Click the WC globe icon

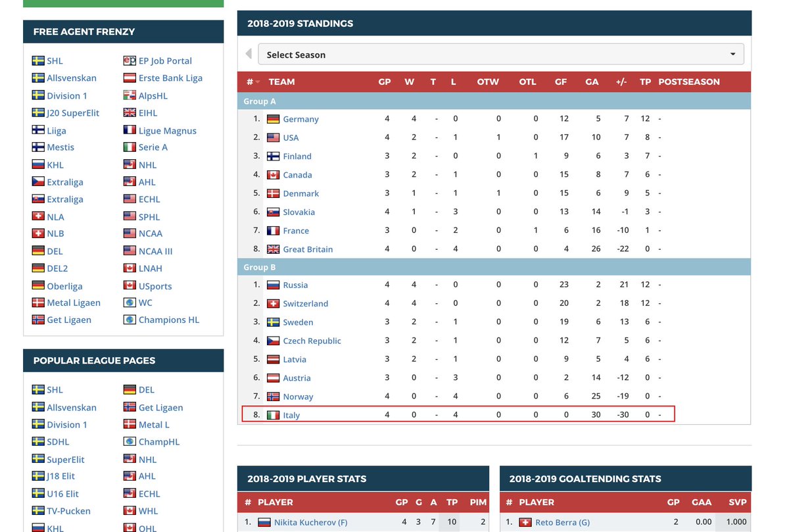[129, 302]
